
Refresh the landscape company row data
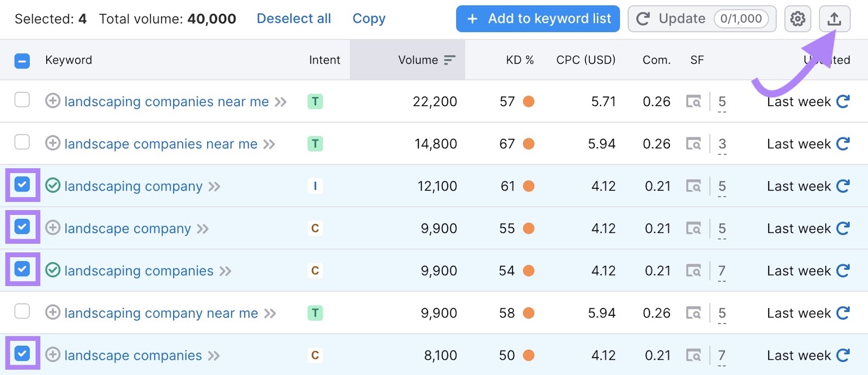click(843, 228)
